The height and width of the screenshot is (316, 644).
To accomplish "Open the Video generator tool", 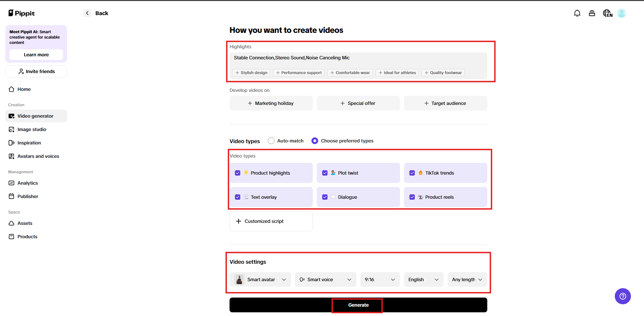I will tap(35, 116).
